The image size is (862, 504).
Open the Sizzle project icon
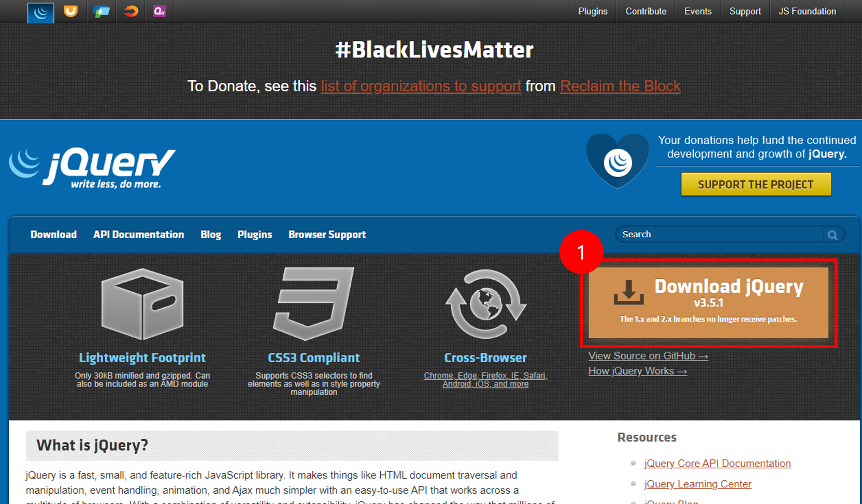tap(131, 11)
